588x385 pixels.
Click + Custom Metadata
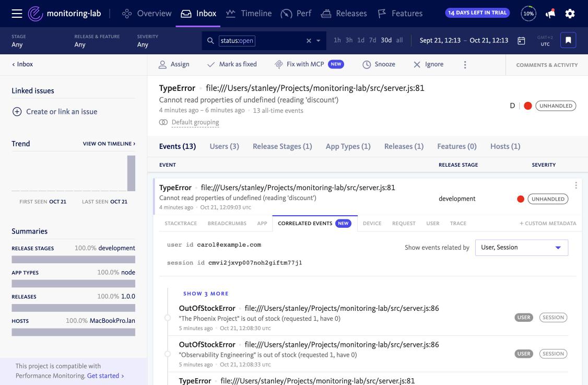[x=547, y=223]
